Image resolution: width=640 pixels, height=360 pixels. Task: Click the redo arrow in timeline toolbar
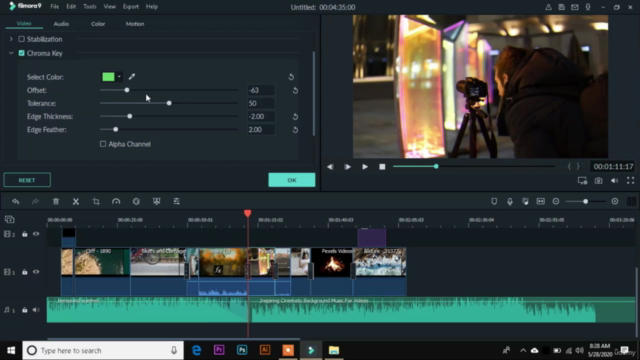click(36, 201)
